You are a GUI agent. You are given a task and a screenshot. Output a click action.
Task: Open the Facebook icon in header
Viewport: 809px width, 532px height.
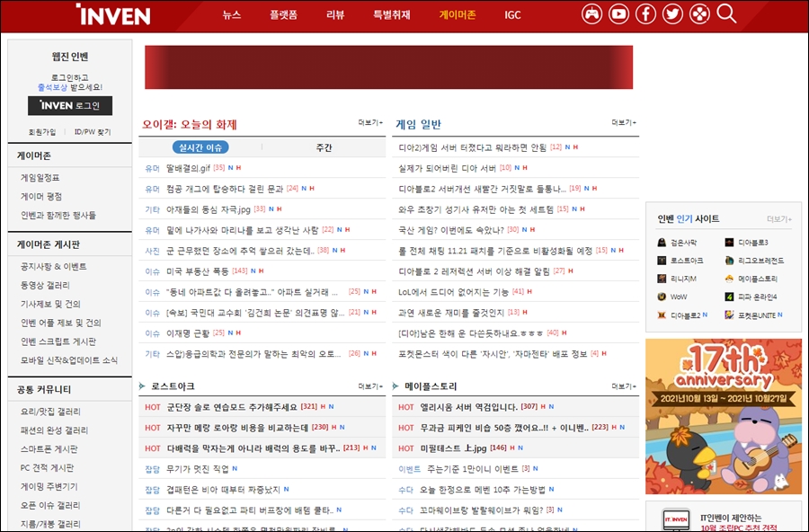coord(645,14)
